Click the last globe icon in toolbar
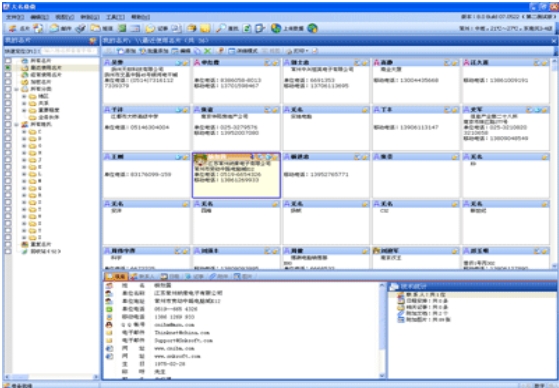Viewport: 559px width, 388px height. (312, 28)
